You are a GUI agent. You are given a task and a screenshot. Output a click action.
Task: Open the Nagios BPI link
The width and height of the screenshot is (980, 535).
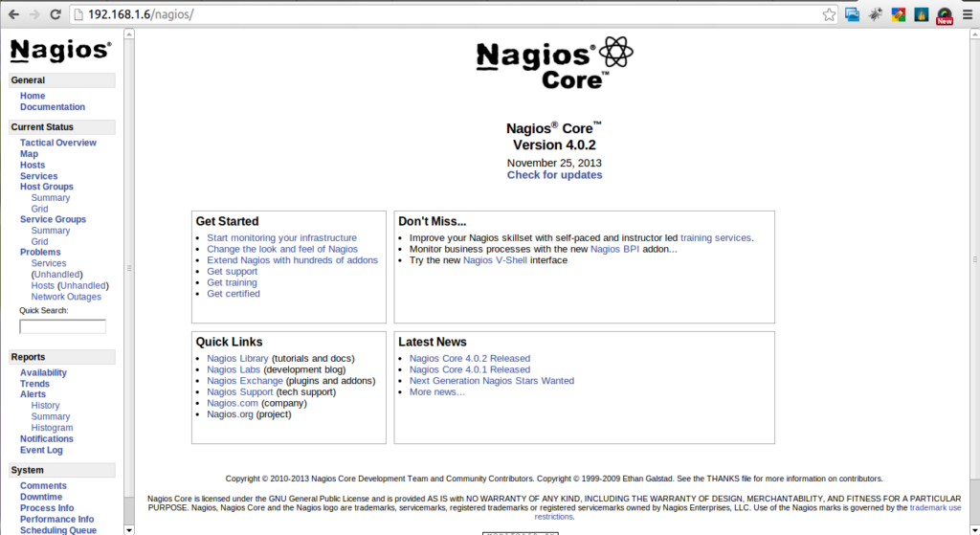(615, 250)
